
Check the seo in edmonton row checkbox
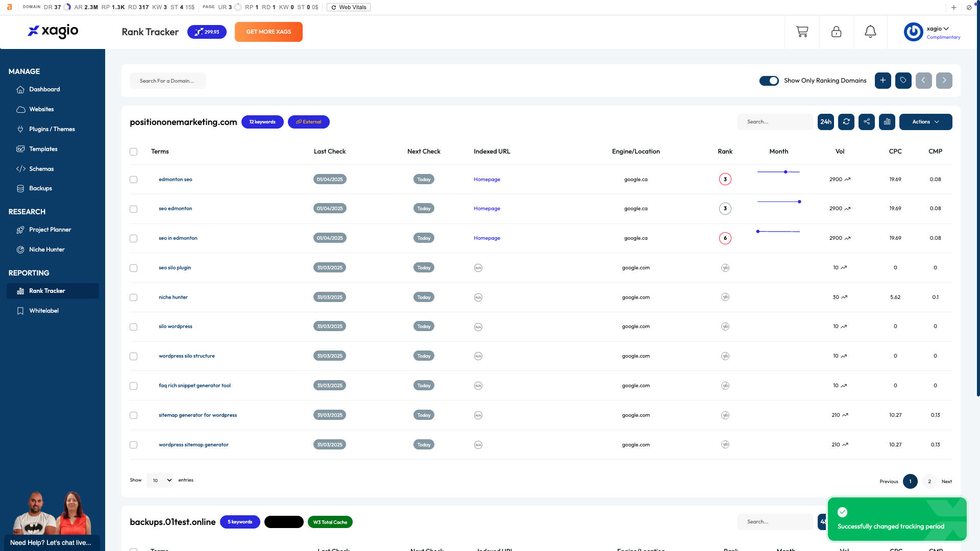coord(133,238)
